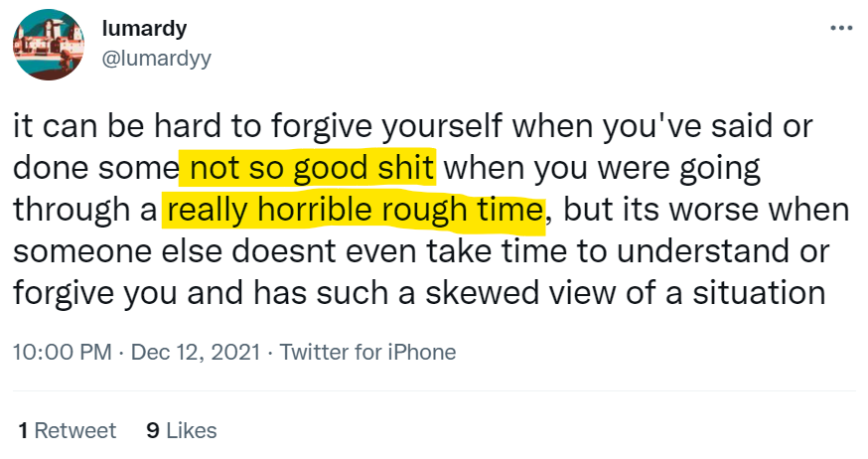The width and height of the screenshot is (868, 459).
Task: View the 1 Retweet list
Action: click(x=69, y=430)
